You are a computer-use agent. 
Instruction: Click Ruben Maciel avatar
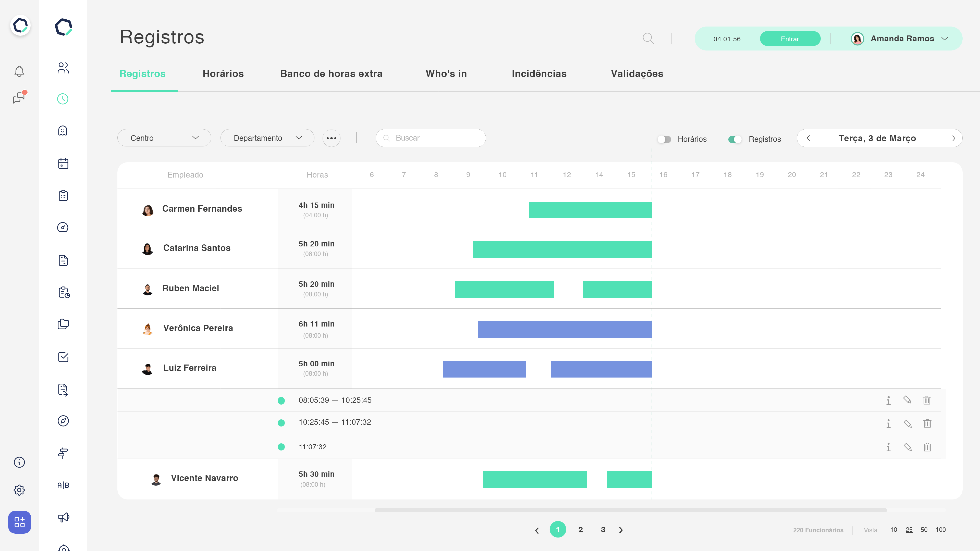click(148, 289)
